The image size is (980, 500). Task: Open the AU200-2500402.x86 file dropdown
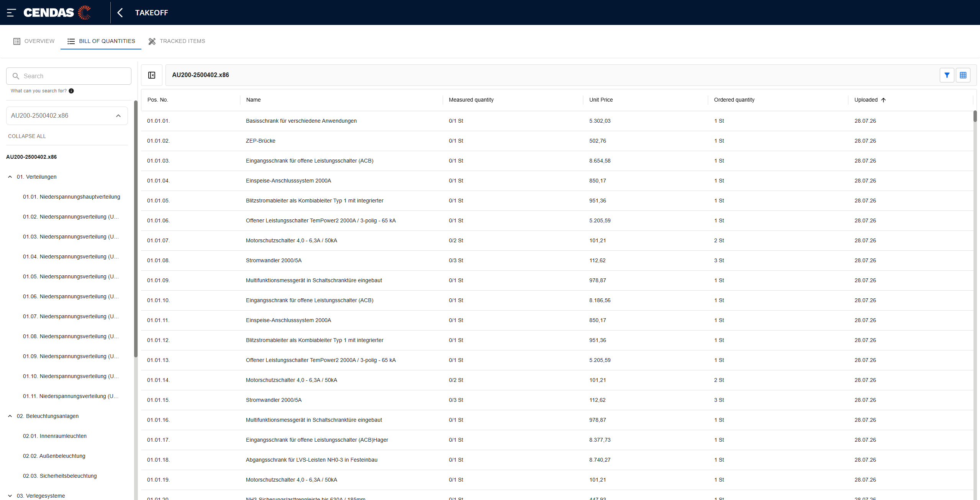point(67,116)
